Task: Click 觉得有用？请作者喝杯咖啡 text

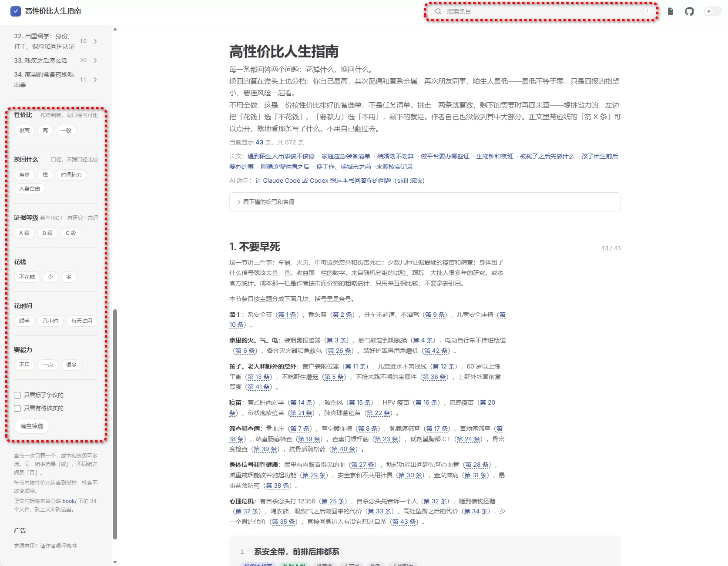Action: (x=45, y=546)
